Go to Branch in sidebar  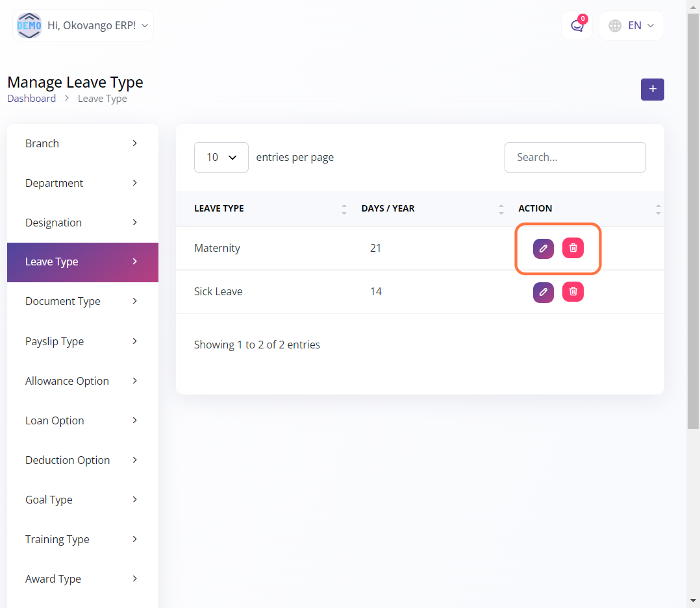point(82,143)
